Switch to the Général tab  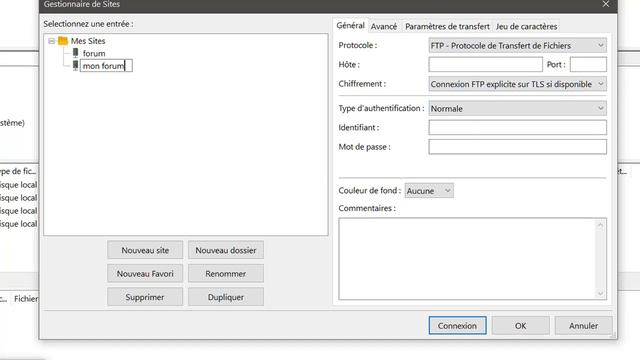click(350, 25)
